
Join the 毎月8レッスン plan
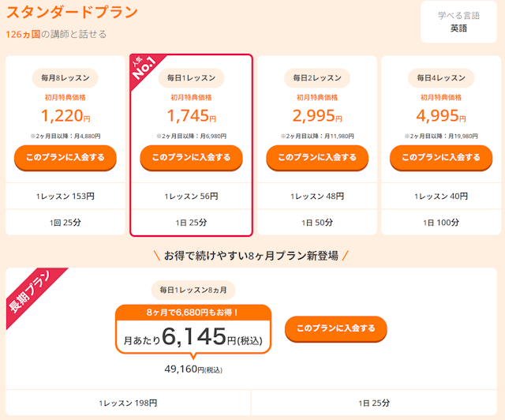65,157
